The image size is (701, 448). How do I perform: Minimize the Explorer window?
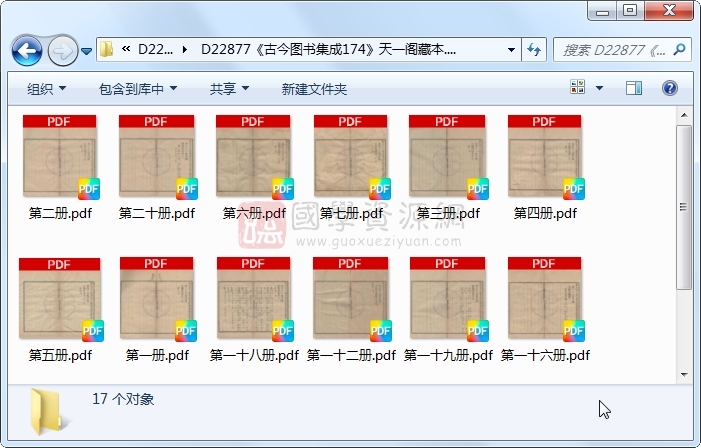(602, 11)
